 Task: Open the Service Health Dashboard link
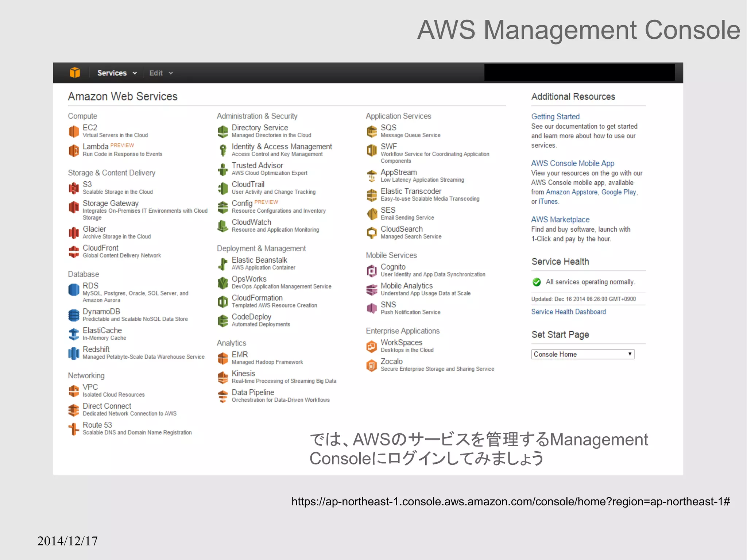click(x=568, y=312)
